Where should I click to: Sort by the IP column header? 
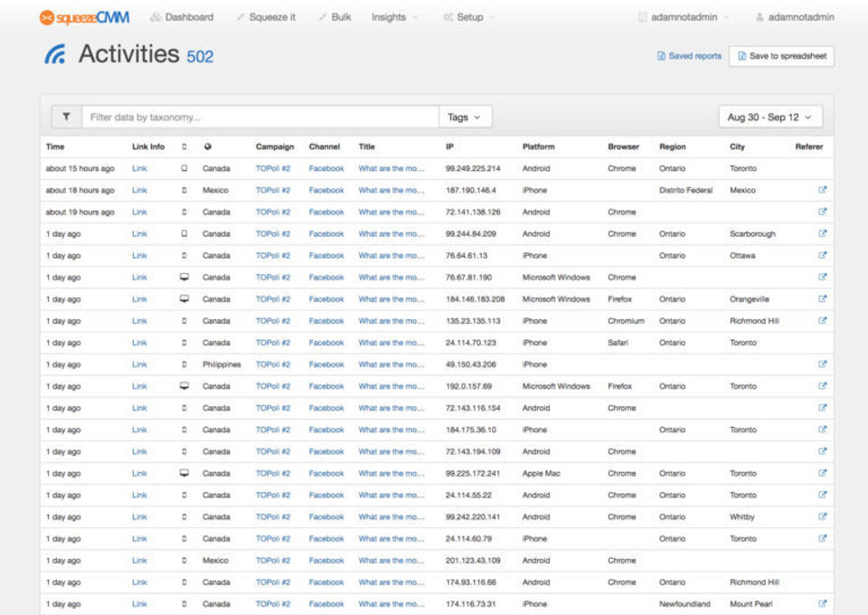coord(449,147)
